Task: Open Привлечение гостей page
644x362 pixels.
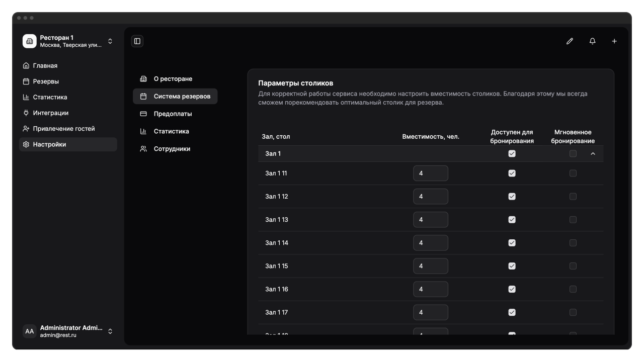Action: [63, 129]
